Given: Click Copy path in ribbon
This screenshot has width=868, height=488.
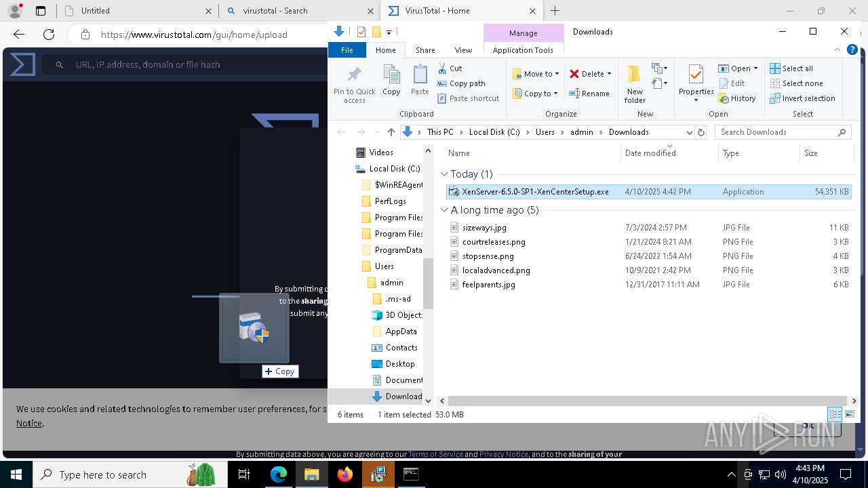Looking at the screenshot, I should (461, 83).
